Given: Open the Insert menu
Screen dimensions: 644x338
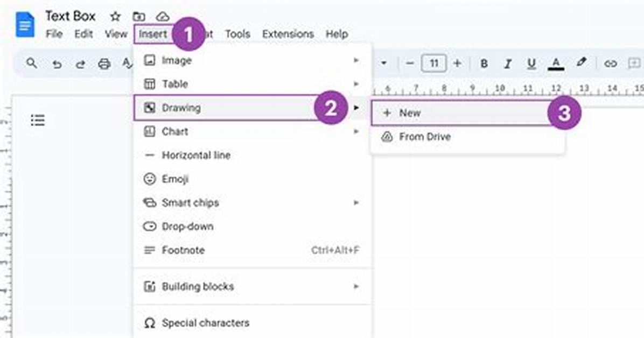Looking at the screenshot, I should (153, 34).
